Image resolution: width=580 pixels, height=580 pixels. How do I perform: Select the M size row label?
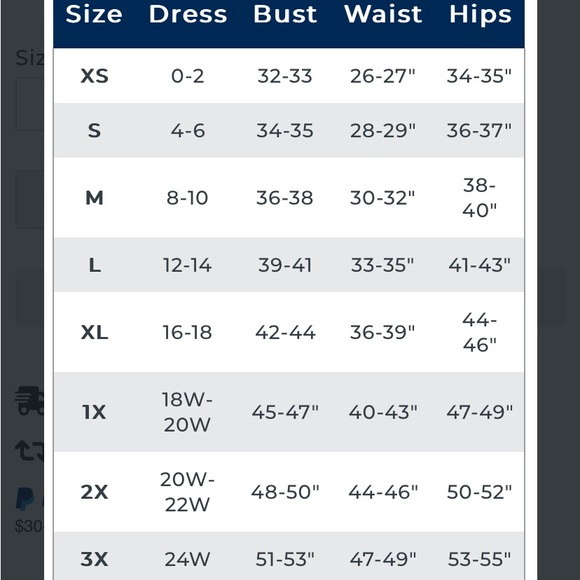tap(94, 198)
